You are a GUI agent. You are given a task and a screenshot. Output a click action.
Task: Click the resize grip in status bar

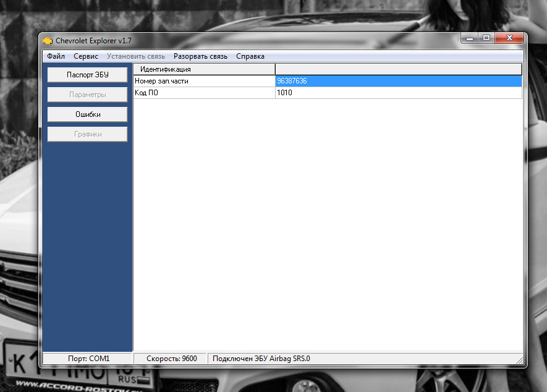(x=519, y=360)
